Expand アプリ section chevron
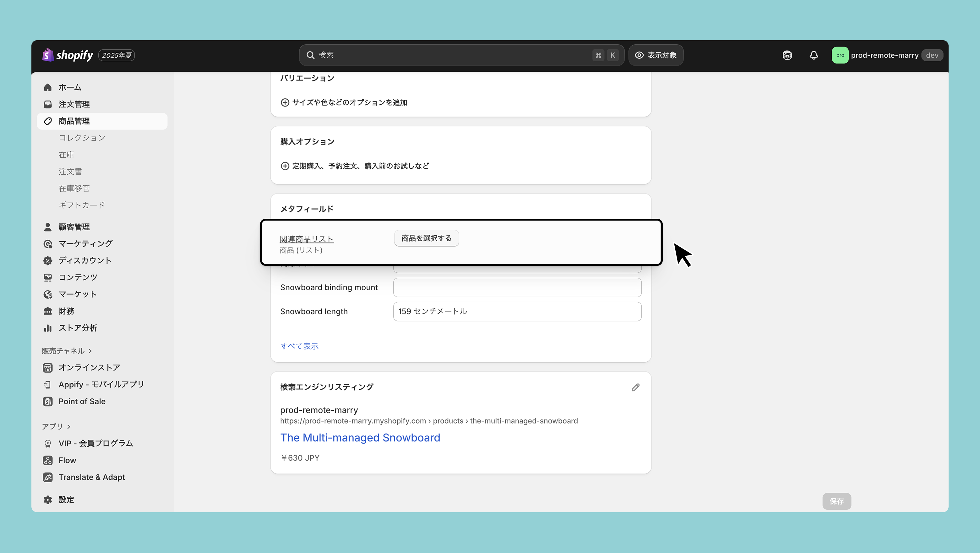The image size is (980, 553). (68, 426)
